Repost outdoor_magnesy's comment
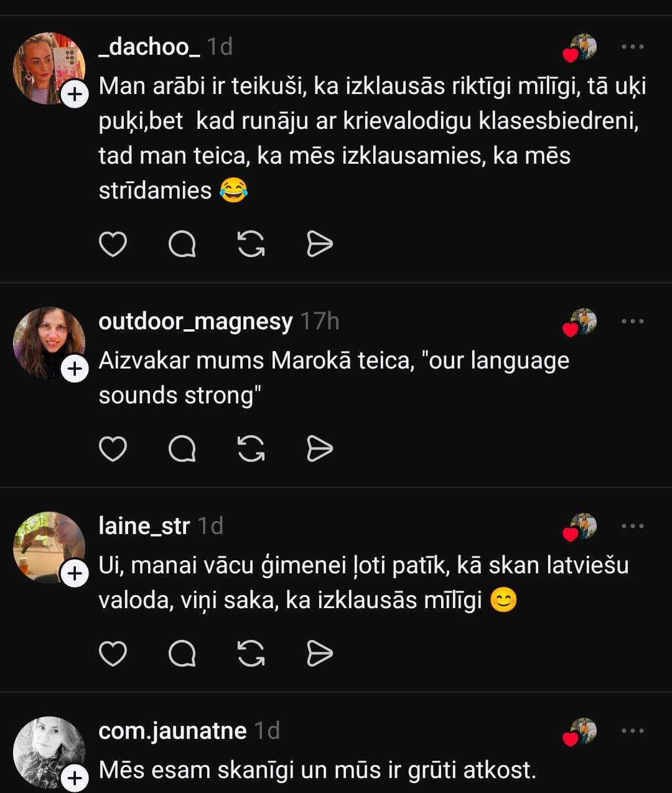 point(251,449)
